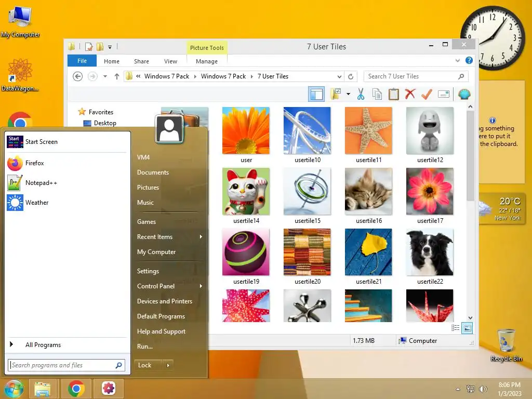Launch Firefox from the Start menu
532x399 pixels.
(x=67, y=163)
